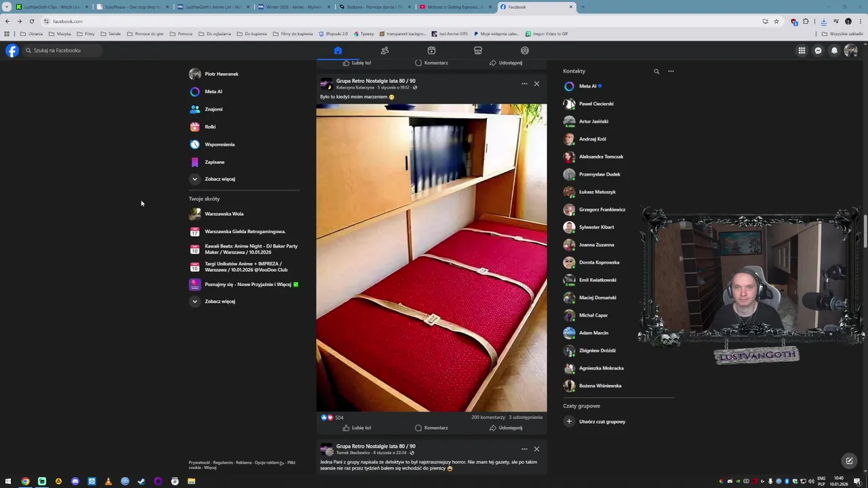Open the 200 komentarzy link

pyautogui.click(x=488, y=418)
